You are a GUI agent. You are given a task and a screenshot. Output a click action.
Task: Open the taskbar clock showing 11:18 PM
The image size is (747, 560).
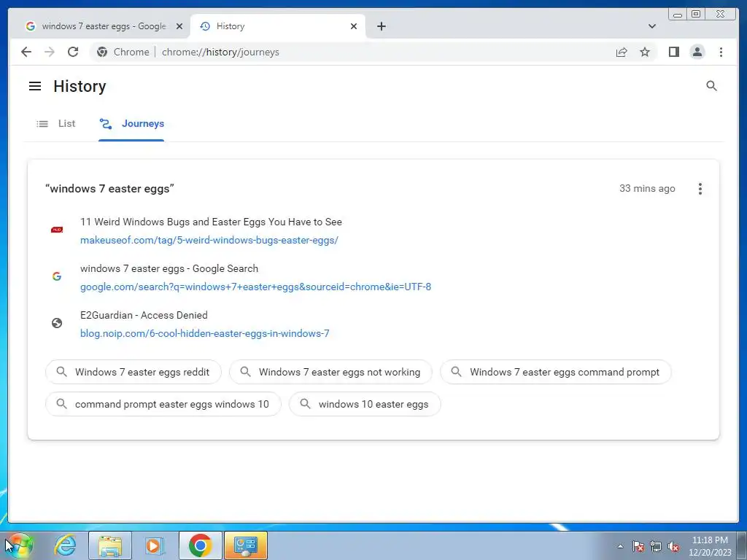tap(710, 545)
